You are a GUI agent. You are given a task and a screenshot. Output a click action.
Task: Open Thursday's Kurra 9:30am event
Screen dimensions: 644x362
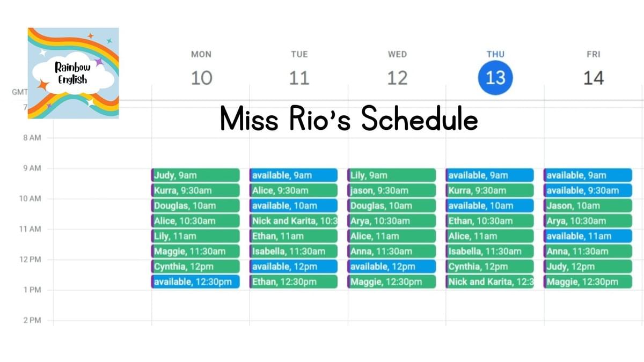pyautogui.click(x=490, y=190)
